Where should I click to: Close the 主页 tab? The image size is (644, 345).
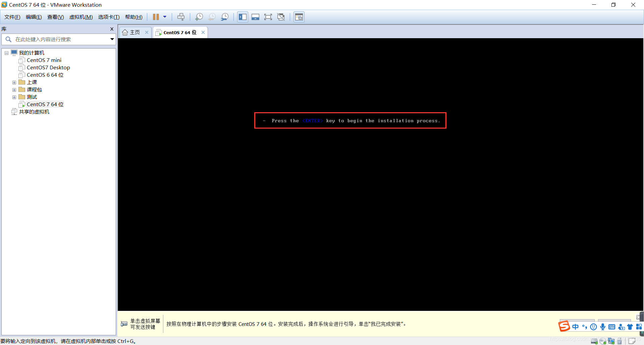click(x=147, y=32)
